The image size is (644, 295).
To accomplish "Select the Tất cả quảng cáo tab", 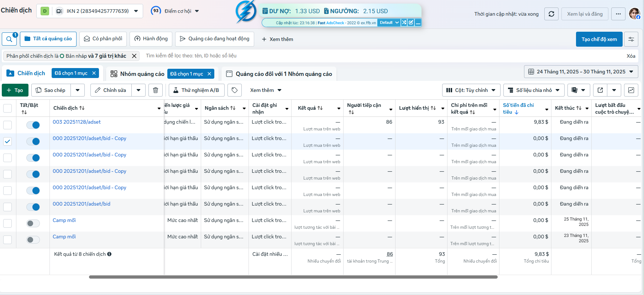I will 48,39.
